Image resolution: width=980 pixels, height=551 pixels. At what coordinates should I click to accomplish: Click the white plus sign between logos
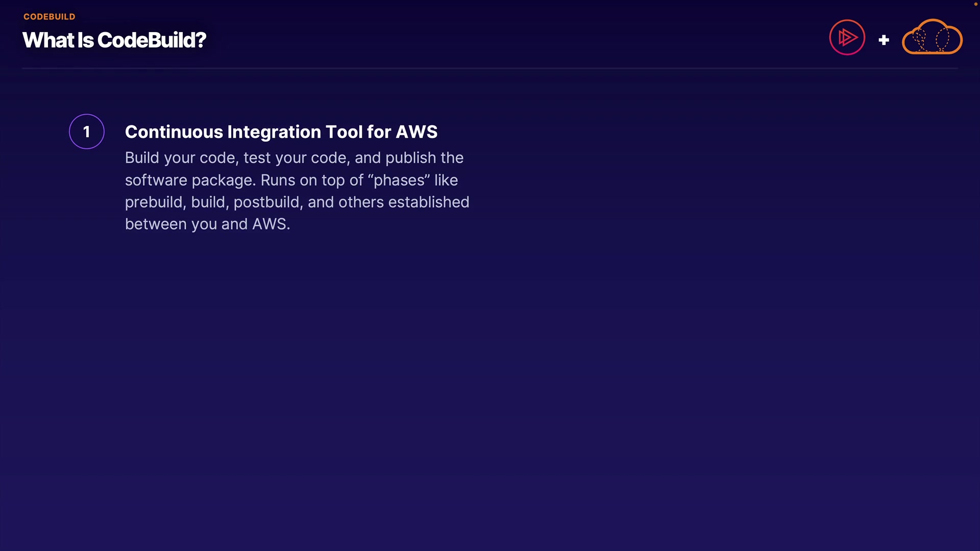coord(884,40)
